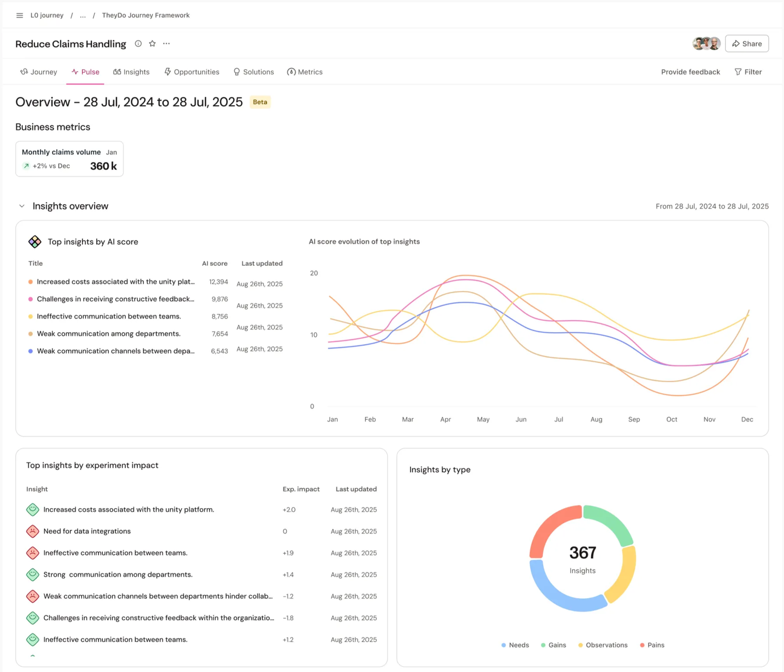Image resolution: width=784 pixels, height=672 pixels.
Task: Click green happy face for Strong communication insight
Action: tap(33, 575)
